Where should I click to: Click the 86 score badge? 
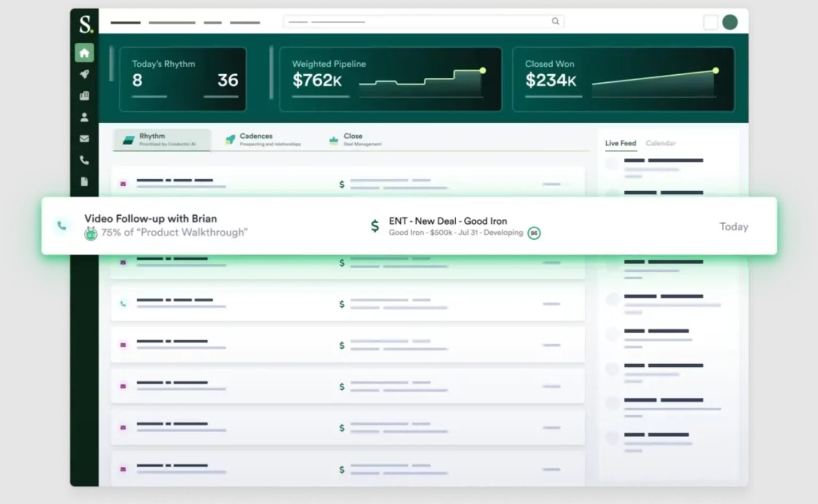click(x=534, y=233)
